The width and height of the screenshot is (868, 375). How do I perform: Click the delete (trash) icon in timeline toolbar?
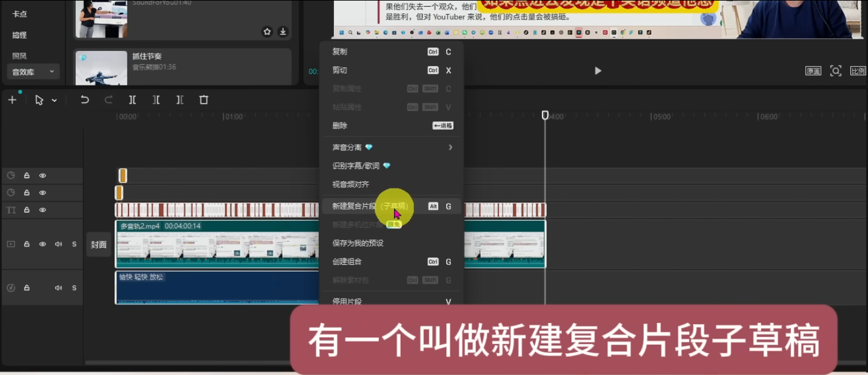click(204, 100)
